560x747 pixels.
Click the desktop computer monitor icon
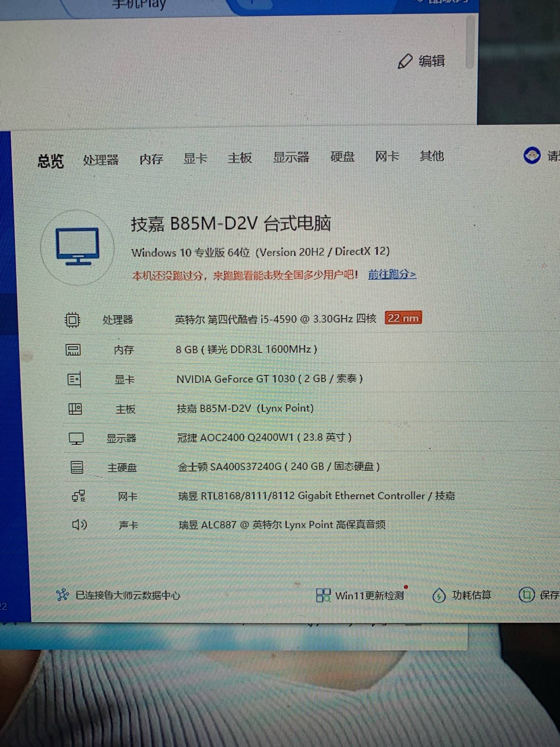point(77,246)
